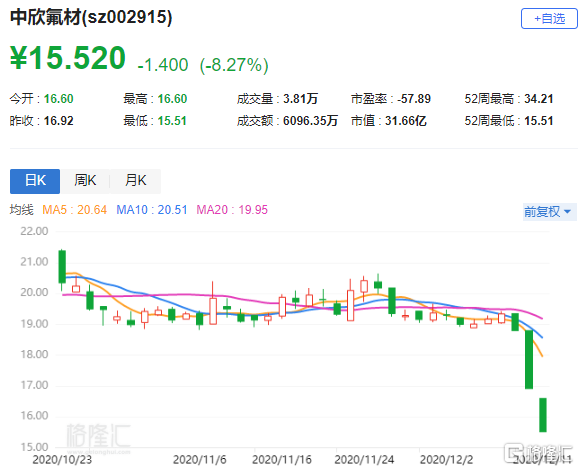Click the 最高 16.60 high value

tap(155, 99)
